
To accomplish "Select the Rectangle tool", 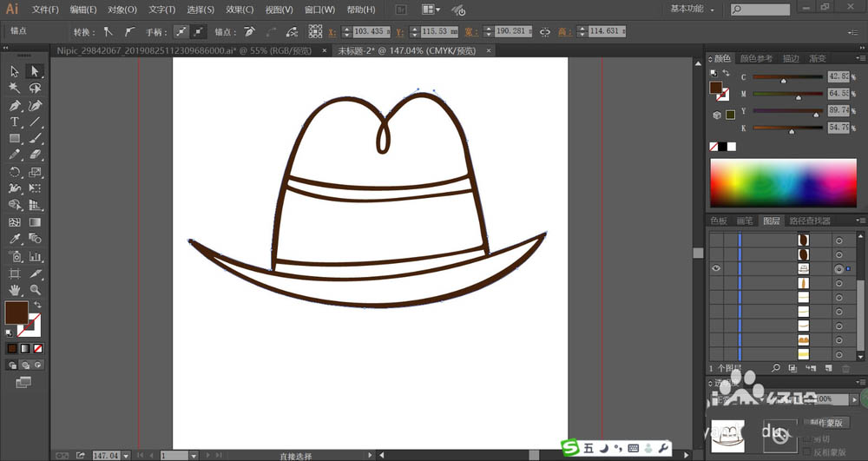I will click(x=15, y=138).
